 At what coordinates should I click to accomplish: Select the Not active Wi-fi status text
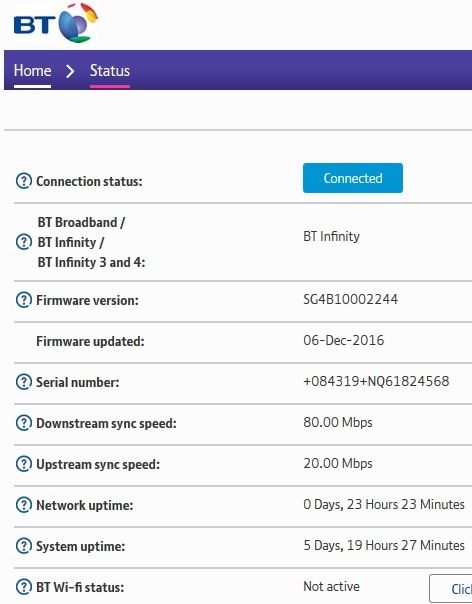(x=331, y=586)
